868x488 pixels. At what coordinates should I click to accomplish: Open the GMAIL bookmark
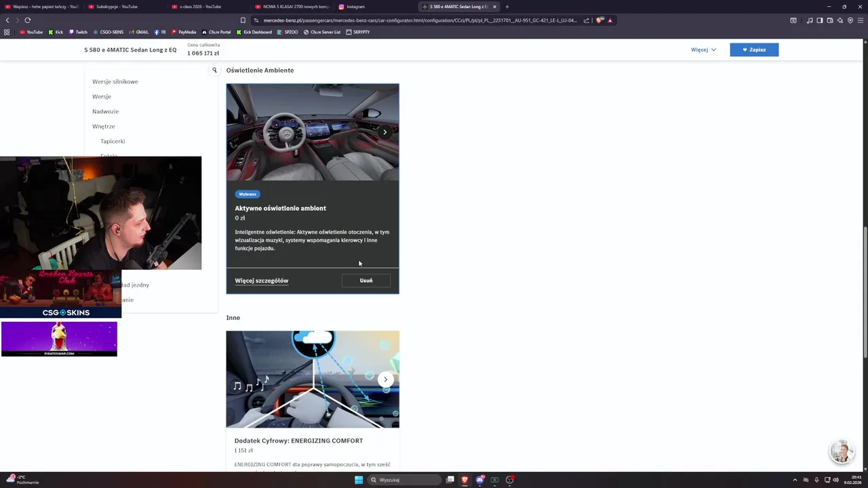click(x=139, y=32)
